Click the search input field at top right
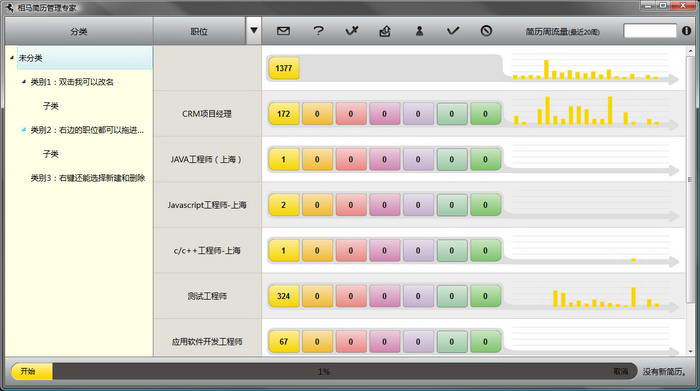Viewport: 700px width, 391px height. pos(650,31)
